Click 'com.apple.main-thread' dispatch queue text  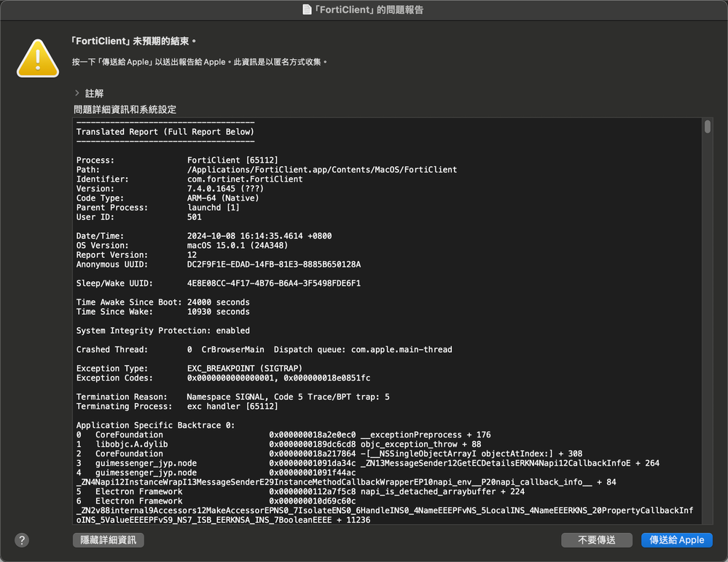(x=402, y=350)
